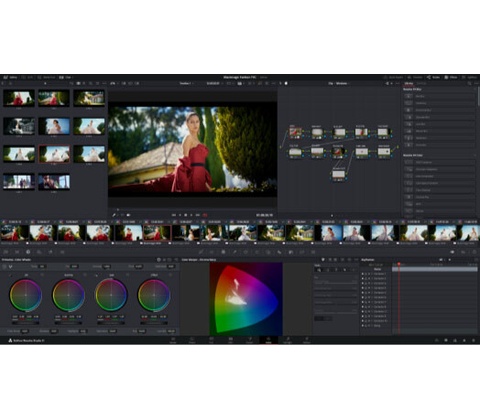
Task: Search the effects library
Action: (x=469, y=83)
